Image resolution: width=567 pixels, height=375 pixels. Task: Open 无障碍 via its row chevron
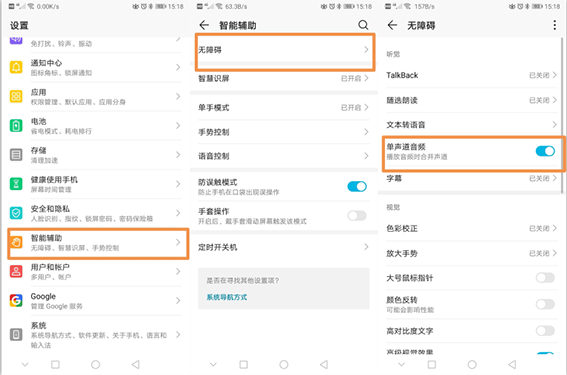(366, 50)
